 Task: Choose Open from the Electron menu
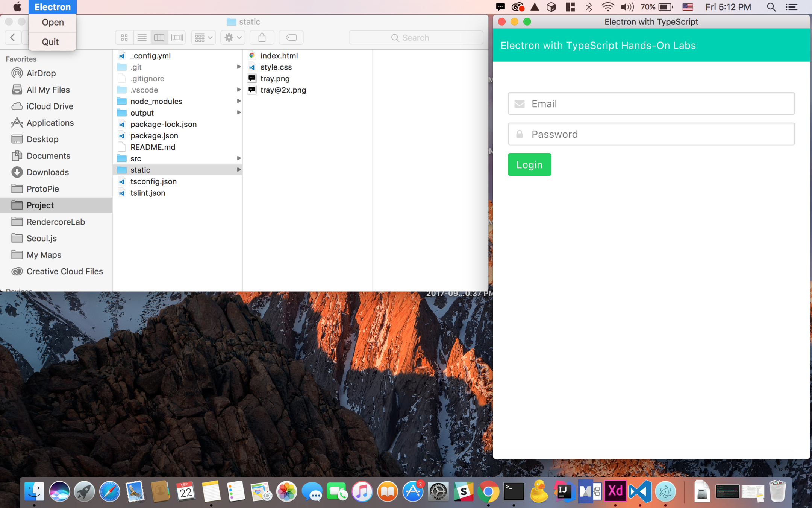(x=53, y=23)
